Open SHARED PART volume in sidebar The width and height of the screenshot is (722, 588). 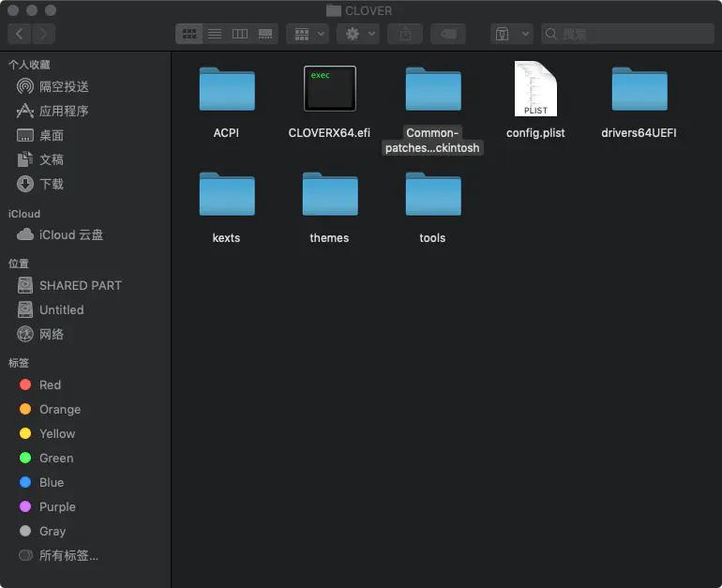click(69, 285)
